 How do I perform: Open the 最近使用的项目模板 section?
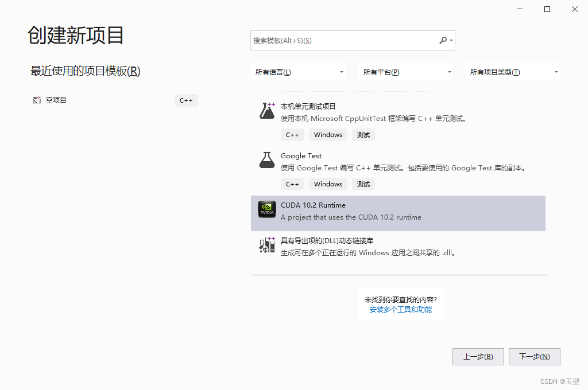[x=84, y=71]
